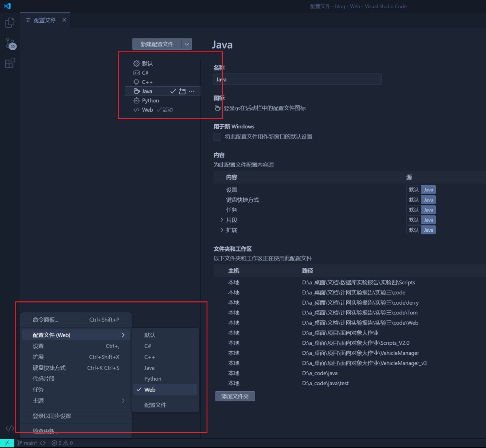Focus the 名称 input field containing Java
Image resolution: width=486 pixels, height=448 pixels.
[x=297, y=79]
